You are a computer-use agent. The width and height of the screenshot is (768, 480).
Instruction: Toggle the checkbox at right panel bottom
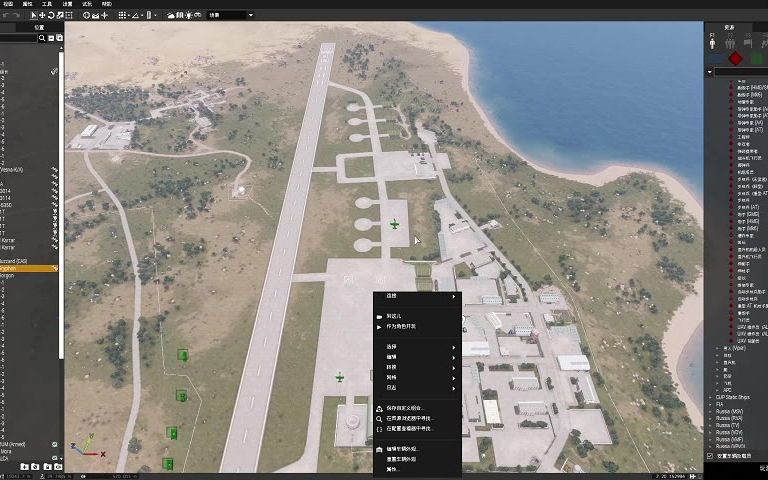pyautogui.click(x=710, y=456)
